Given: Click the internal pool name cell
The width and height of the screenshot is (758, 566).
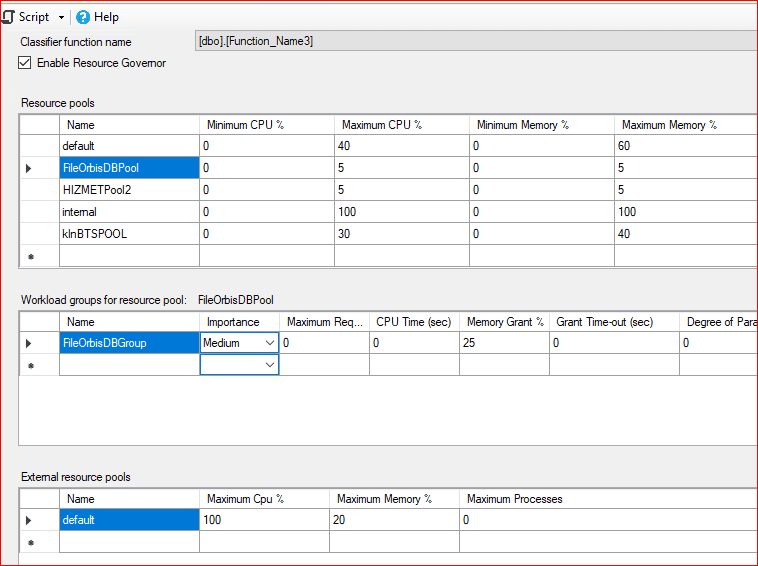Looking at the screenshot, I should pyautogui.click(x=129, y=212).
